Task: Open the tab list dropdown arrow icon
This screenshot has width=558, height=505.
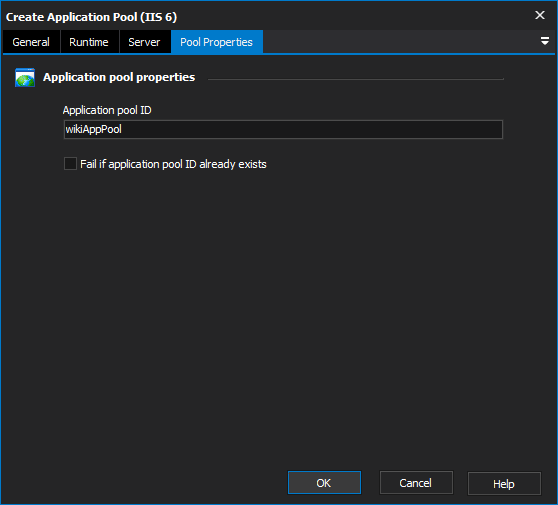Action: pyautogui.click(x=544, y=41)
